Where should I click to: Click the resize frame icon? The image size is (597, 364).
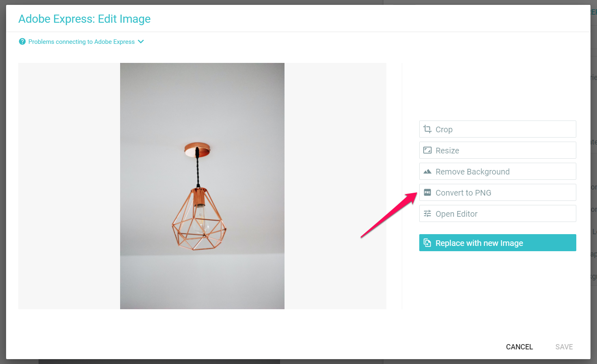pyautogui.click(x=427, y=150)
